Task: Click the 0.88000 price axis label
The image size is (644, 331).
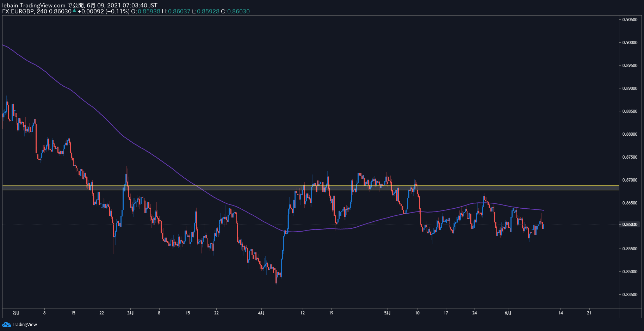Action: (630, 134)
